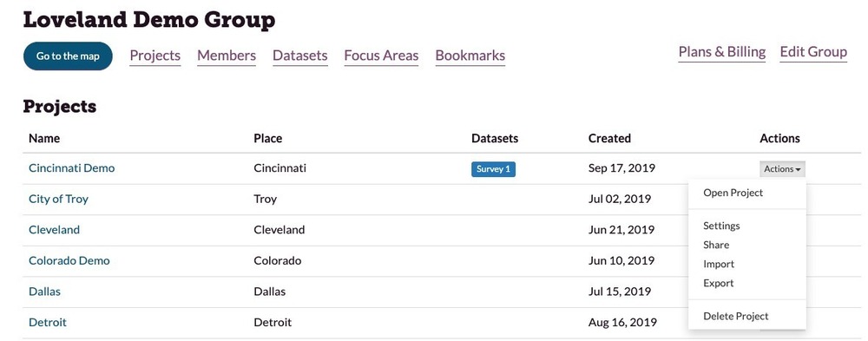
Task: Open the Detroit project link
Action: click(x=48, y=322)
